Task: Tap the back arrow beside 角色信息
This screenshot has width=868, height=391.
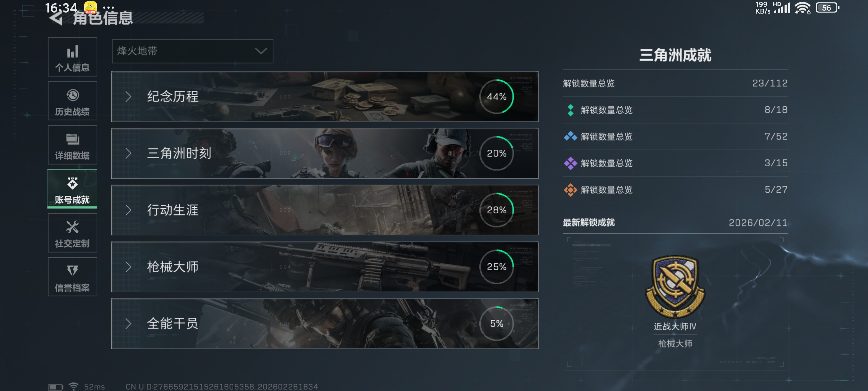Action: 56,18
